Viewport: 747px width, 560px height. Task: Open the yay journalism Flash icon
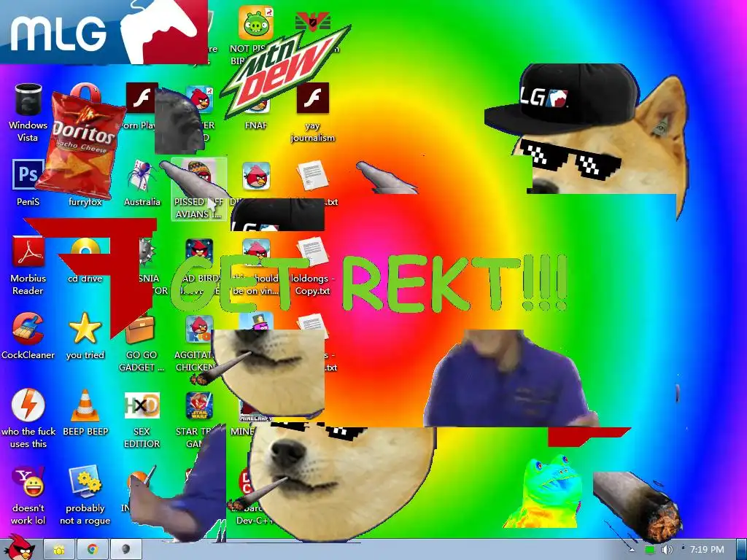tap(312, 98)
